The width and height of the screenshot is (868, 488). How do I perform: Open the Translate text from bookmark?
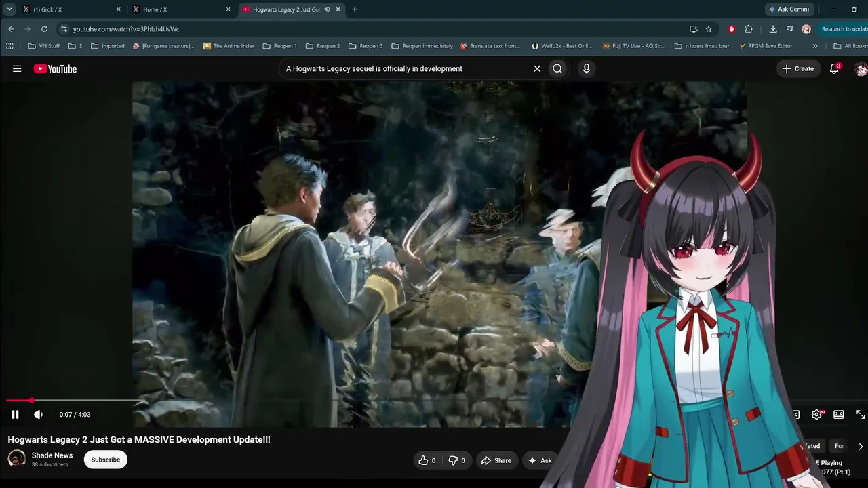pyautogui.click(x=490, y=46)
